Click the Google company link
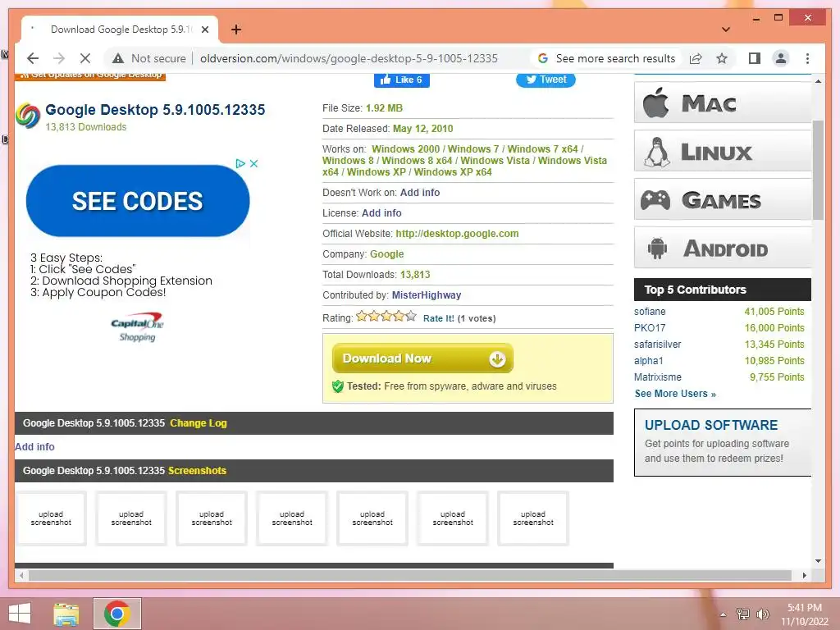The image size is (840, 630). 387,254
